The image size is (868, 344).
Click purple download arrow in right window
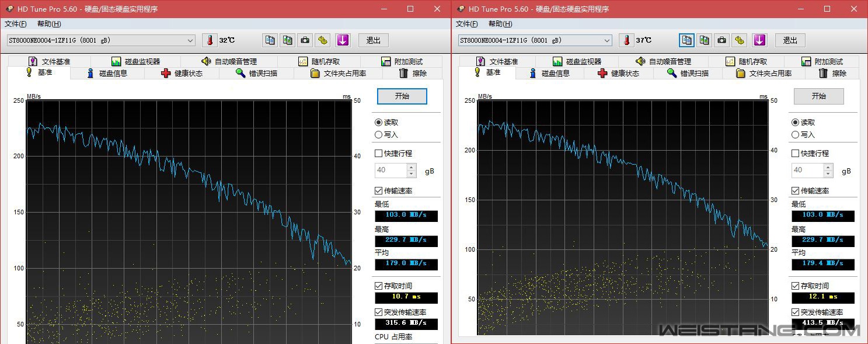(x=759, y=40)
